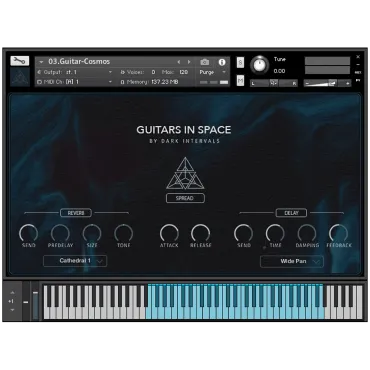370x370 pixels.
Task: Click the Tune knob
Action: (x=259, y=65)
